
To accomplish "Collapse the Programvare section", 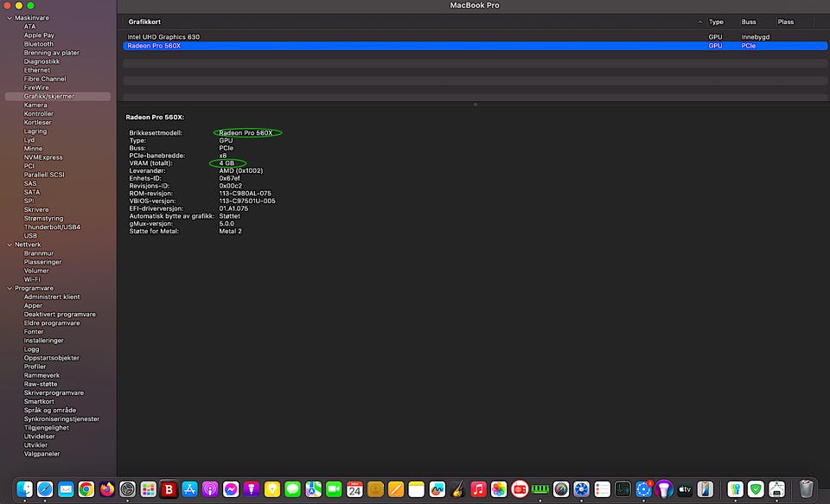I will [x=9, y=288].
